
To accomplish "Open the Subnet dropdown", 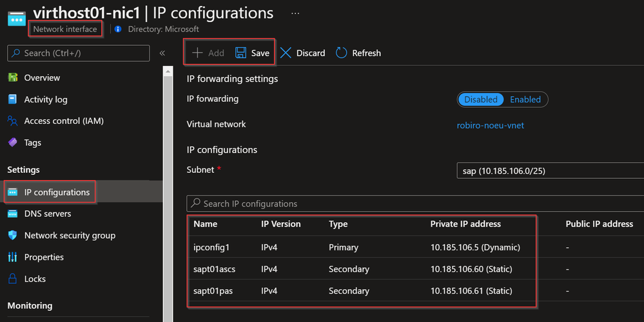I will tap(549, 170).
